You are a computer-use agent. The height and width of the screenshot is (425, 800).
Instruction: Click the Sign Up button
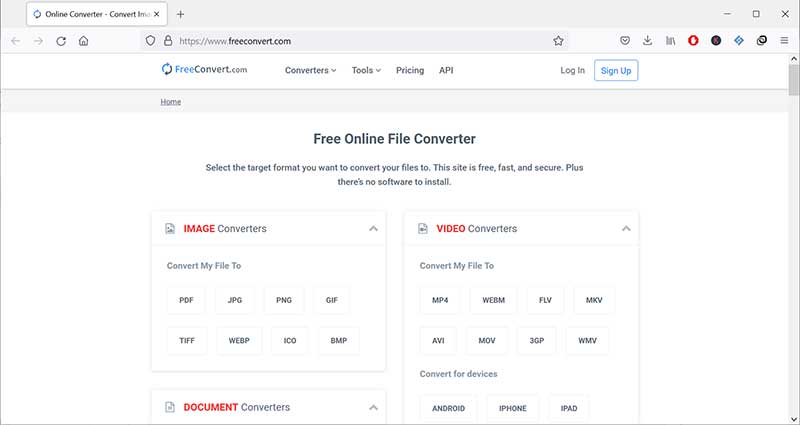point(616,70)
